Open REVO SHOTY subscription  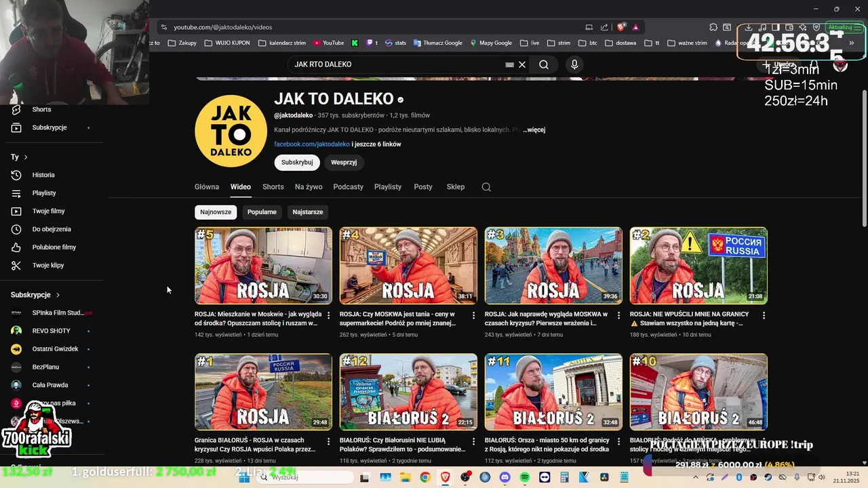tap(52, 331)
